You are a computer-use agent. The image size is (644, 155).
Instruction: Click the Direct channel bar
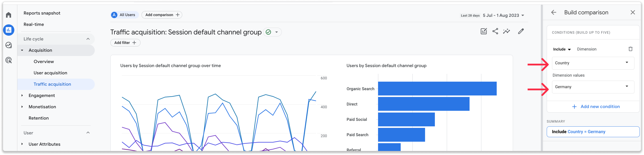(x=424, y=104)
